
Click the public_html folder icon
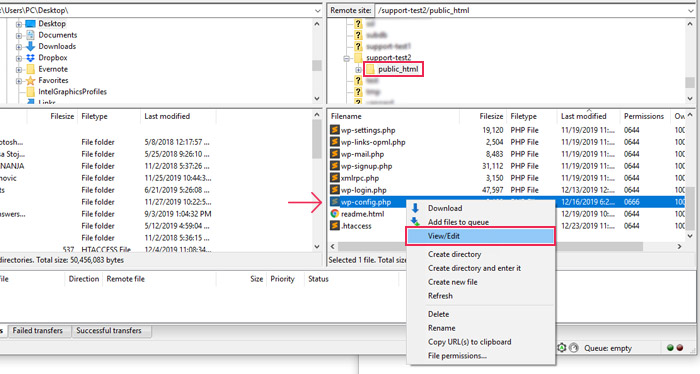[x=371, y=69]
